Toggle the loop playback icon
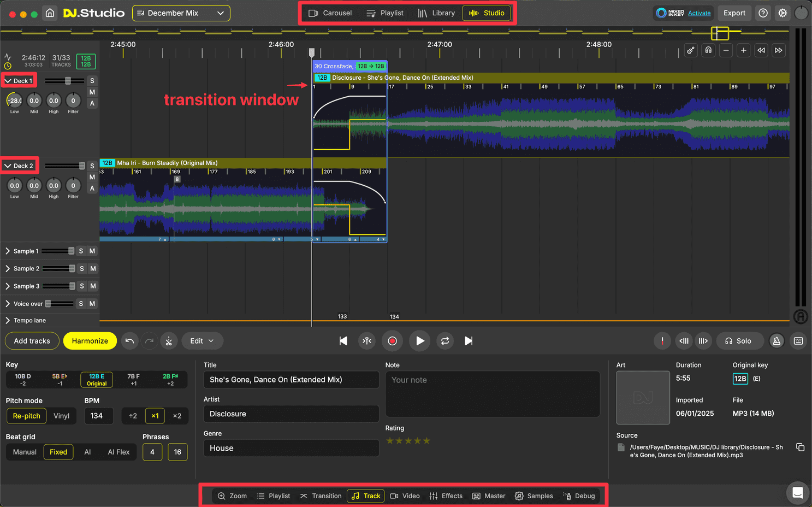The width and height of the screenshot is (812, 507). [x=445, y=341]
